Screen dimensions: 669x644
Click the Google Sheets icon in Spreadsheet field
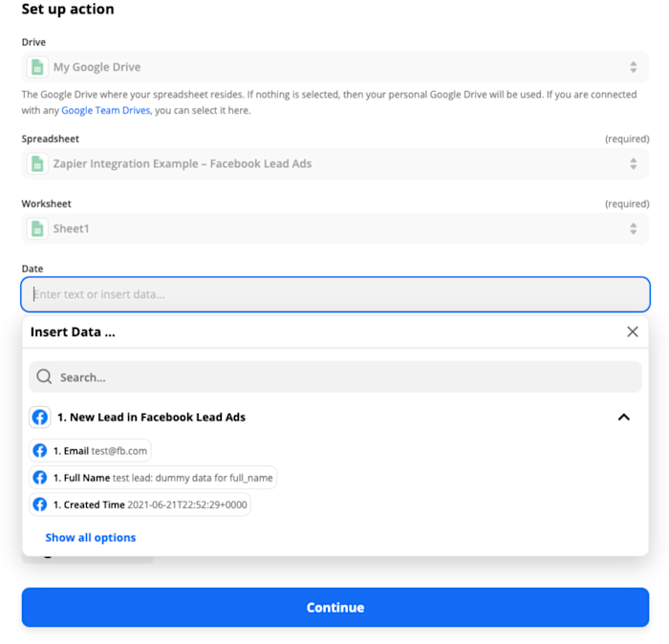point(37,163)
